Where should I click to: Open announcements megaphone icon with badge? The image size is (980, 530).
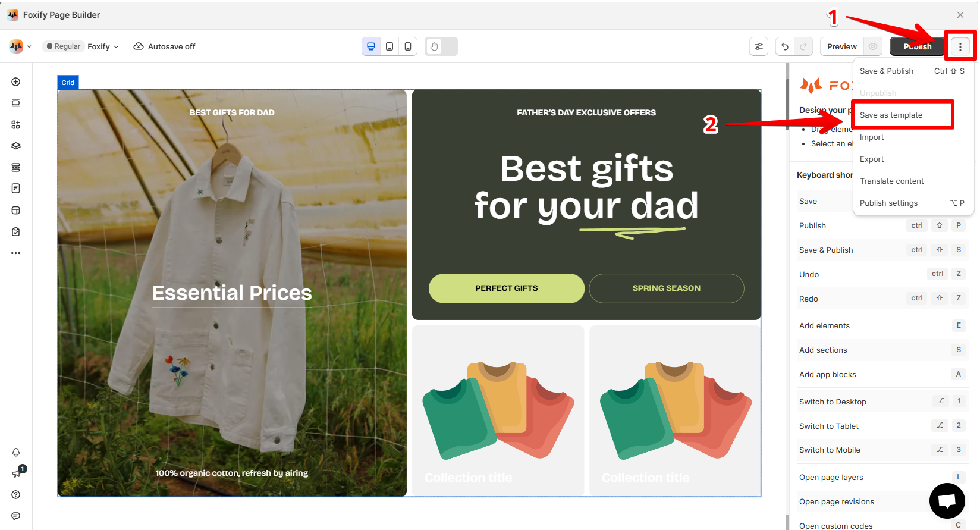coord(17,472)
